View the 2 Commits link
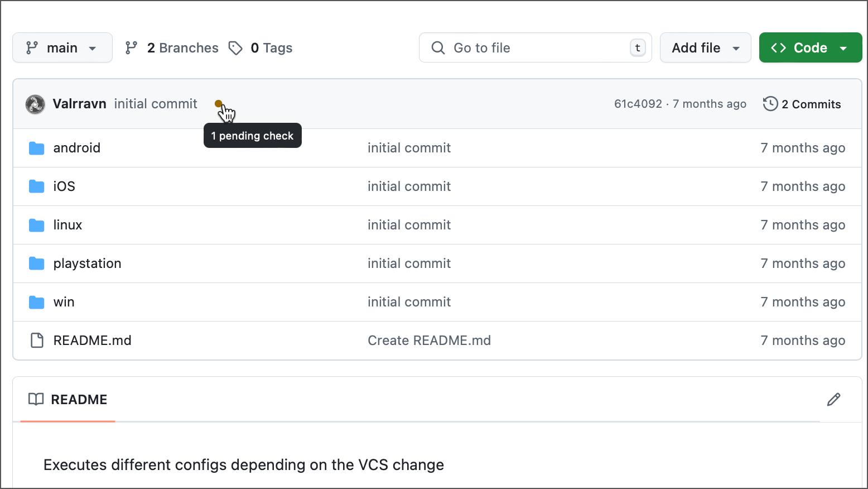 pyautogui.click(x=811, y=104)
